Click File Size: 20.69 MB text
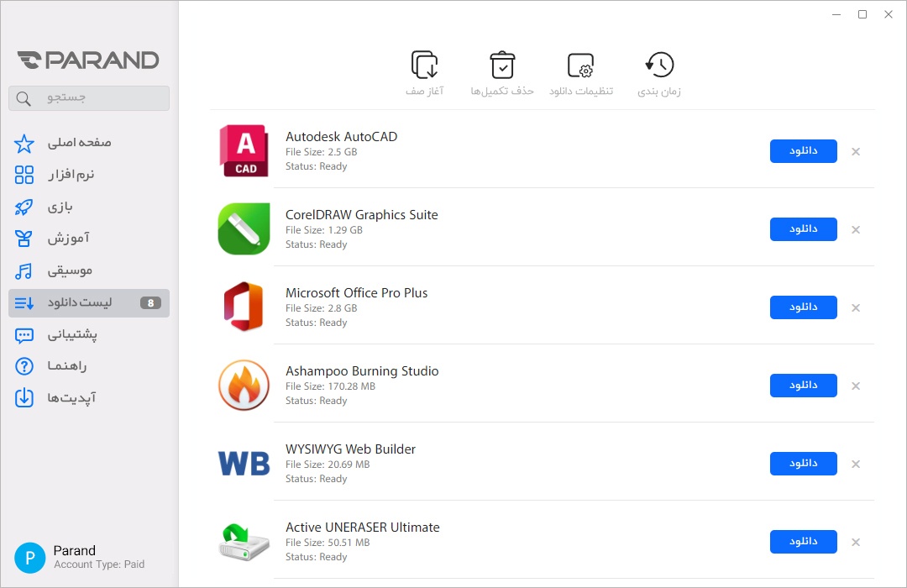This screenshot has height=588, width=907. (x=328, y=465)
